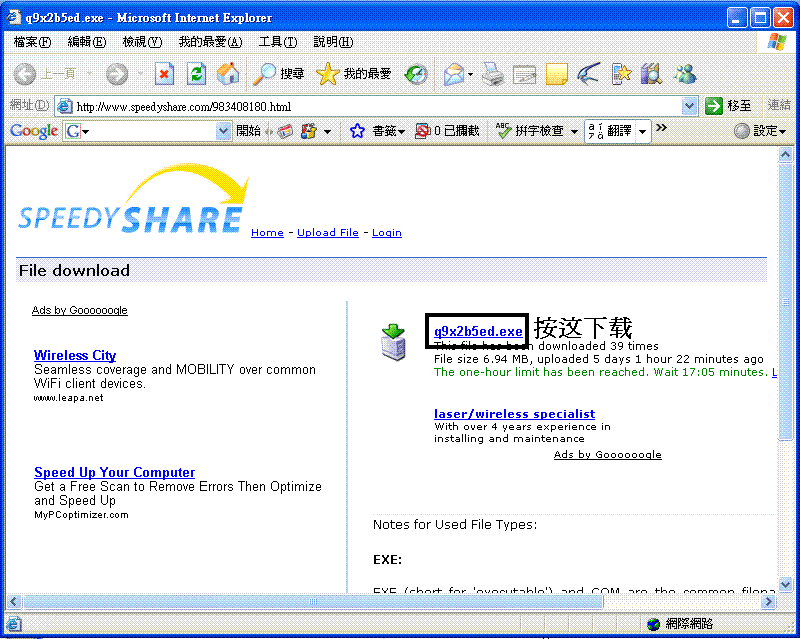This screenshot has height=639, width=800.
Task: Click the SpeedyShare logo image
Action: pyautogui.click(x=134, y=199)
